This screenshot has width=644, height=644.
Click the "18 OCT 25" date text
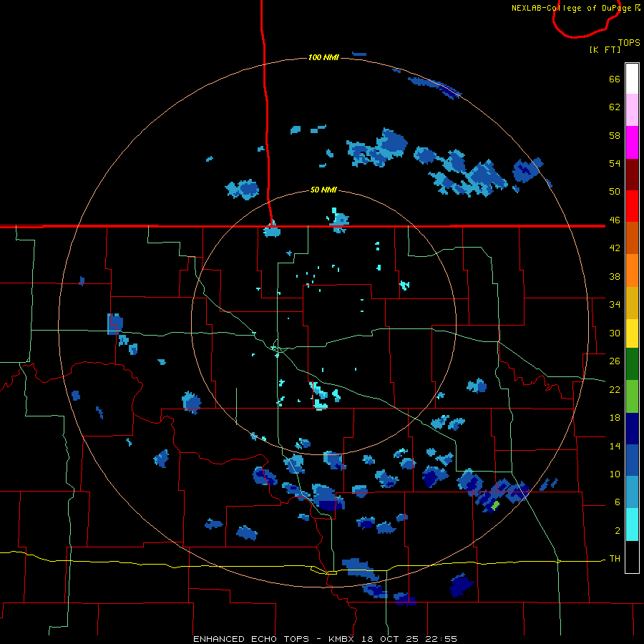390,639
